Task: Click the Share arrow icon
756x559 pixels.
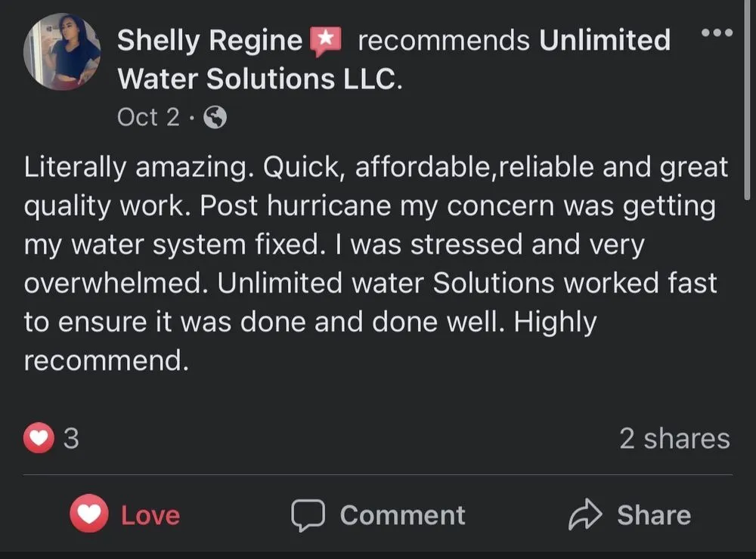Action: point(586,514)
